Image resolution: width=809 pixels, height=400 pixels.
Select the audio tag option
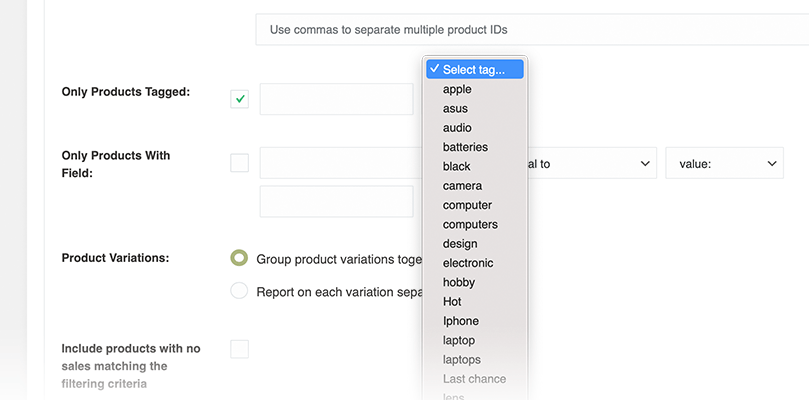tap(457, 128)
